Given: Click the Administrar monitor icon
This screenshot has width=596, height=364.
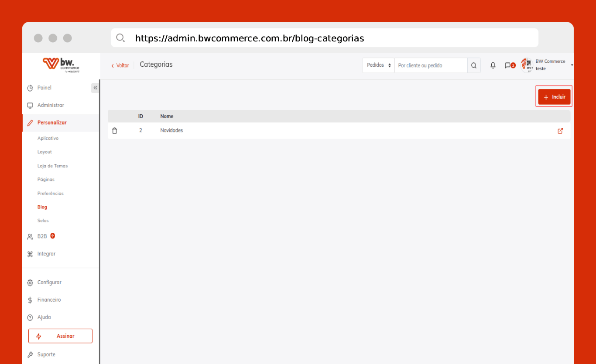Looking at the screenshot, I should tap(30, 105).
